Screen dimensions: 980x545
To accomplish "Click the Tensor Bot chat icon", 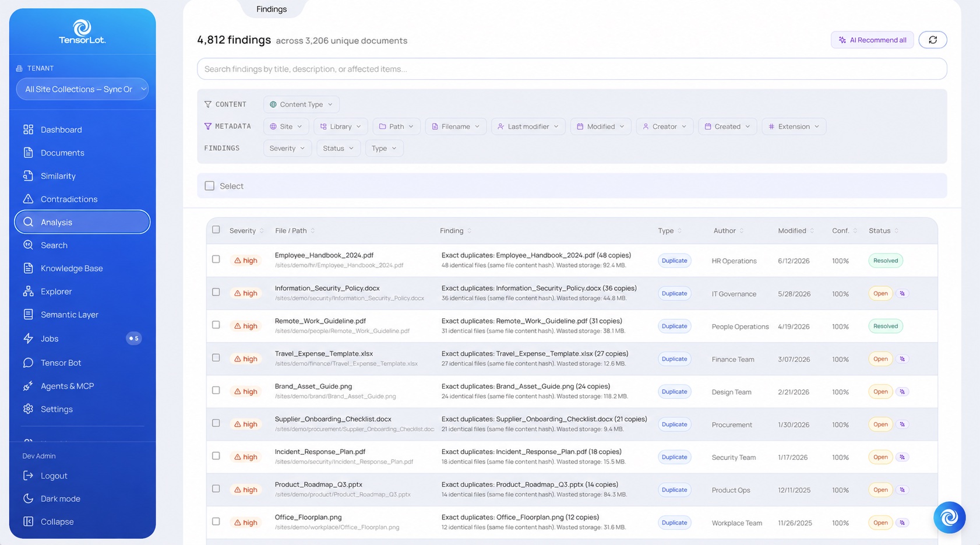I will pyautogui.click(x=28, y=363).
